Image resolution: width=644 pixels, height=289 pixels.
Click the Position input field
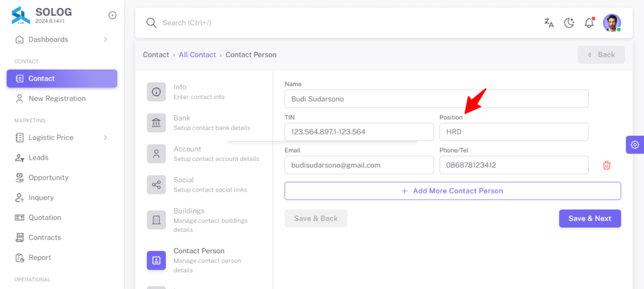(x=514, y=132)
